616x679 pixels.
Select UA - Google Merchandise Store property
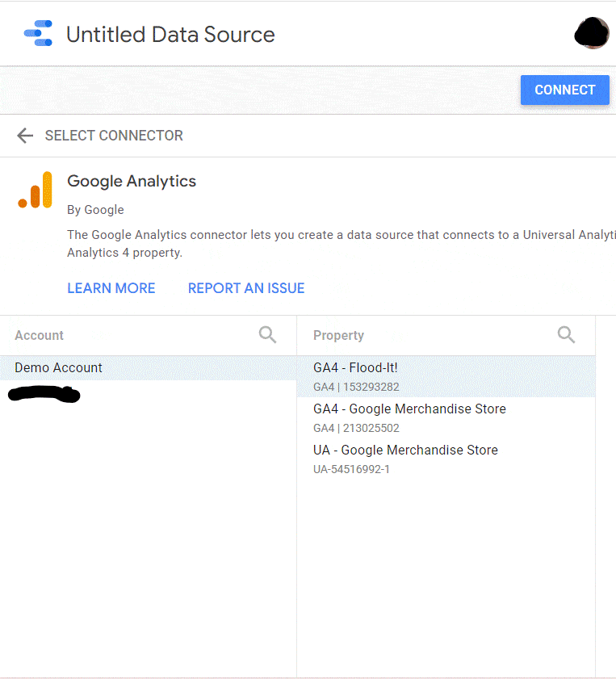point(446,459)
